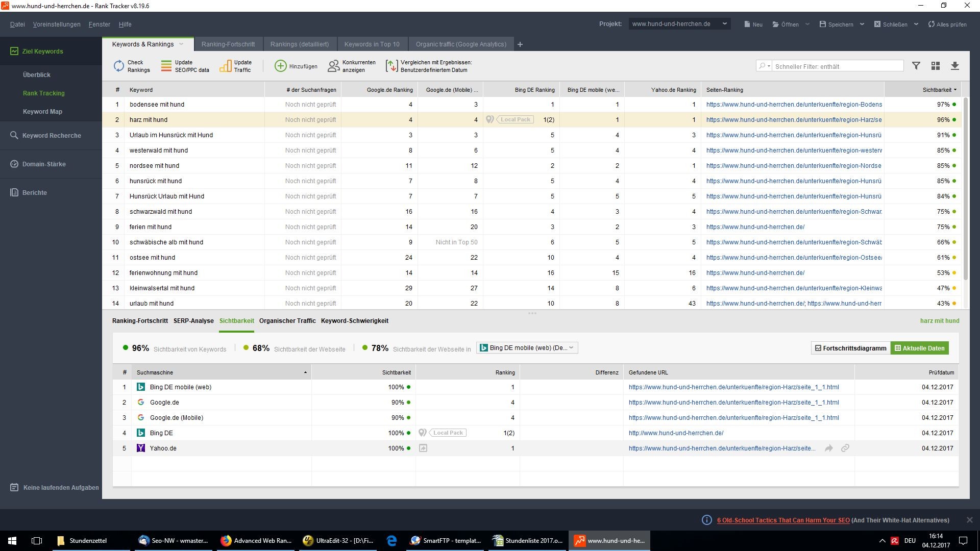Click the link chain icon in Yahoo.de row
980x551 pixels.
pos(845,448)
